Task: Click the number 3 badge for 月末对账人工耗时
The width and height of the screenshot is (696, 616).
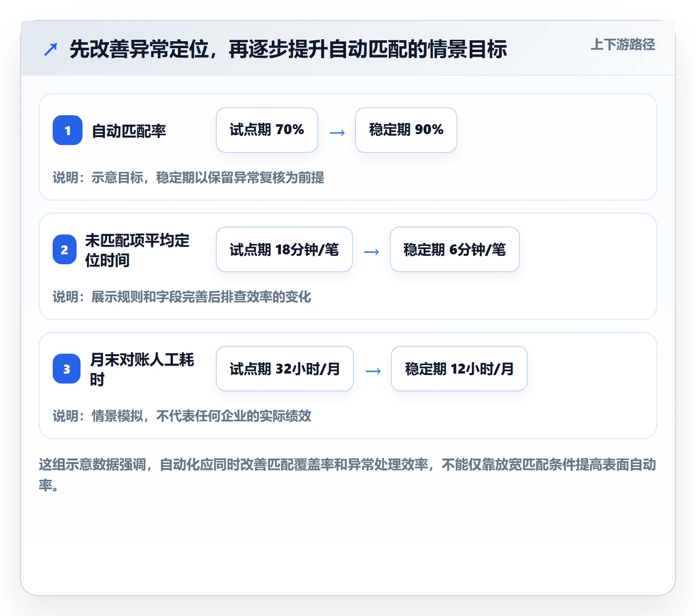Action: (x=67, y=369)
